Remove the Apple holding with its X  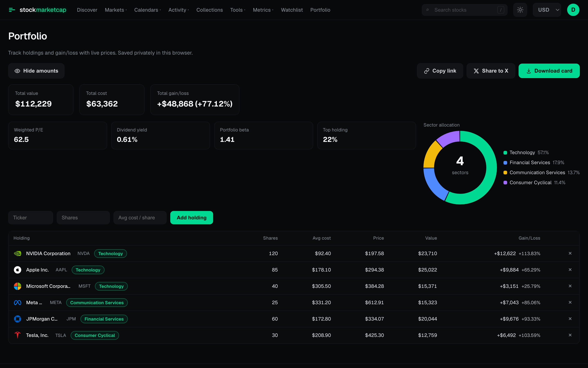[x=570, y=270]
